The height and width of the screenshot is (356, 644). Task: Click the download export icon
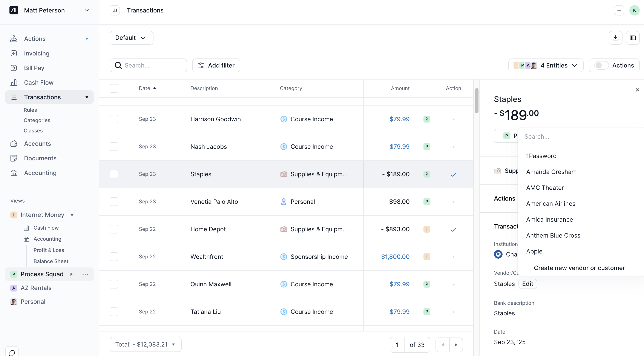(x=615, y=38)
